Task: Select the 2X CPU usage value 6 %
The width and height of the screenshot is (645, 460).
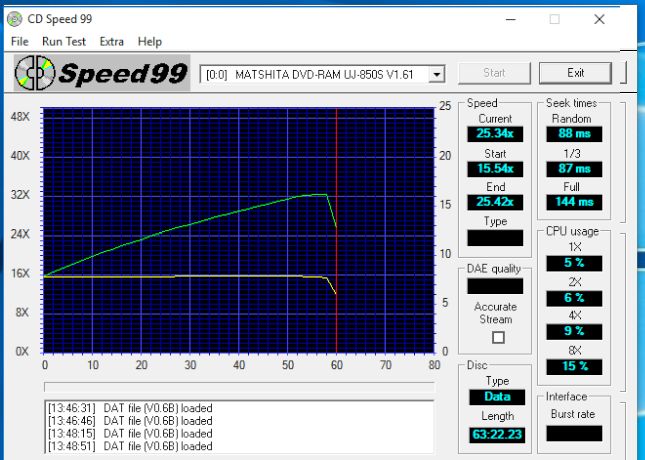Action: tap(574, 298)
